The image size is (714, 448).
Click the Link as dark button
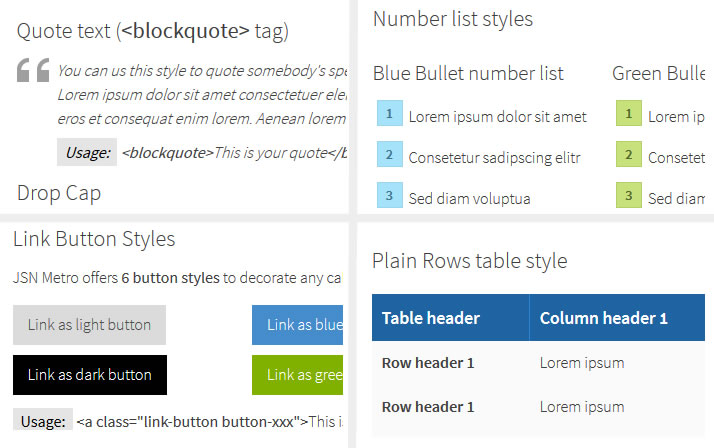pos(90,375)
